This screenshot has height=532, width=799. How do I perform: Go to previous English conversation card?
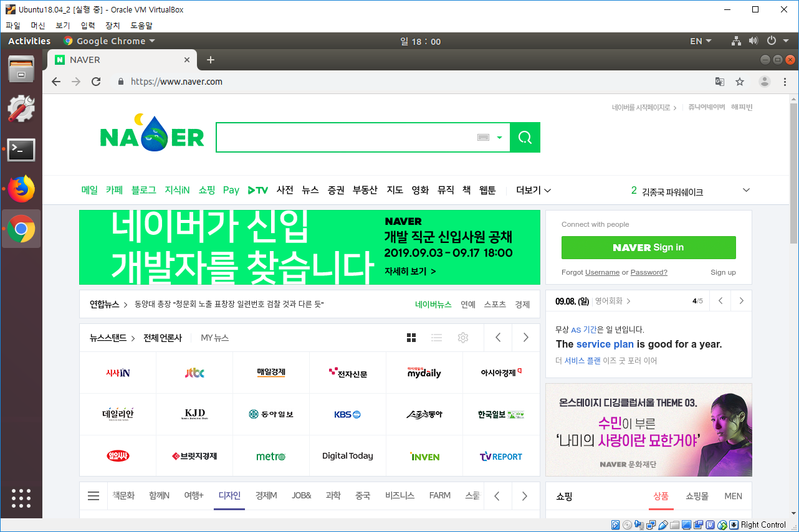tap(720, 301)
